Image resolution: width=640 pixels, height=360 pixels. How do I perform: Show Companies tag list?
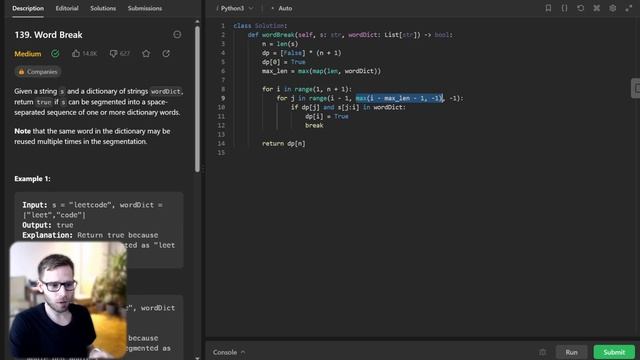38,72
